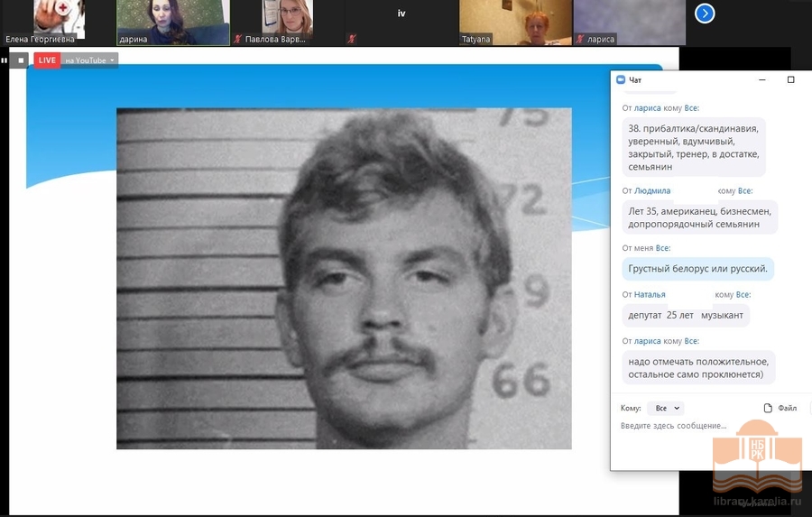
Task: Click the 'Чат' window title text
Action: [635, 79]
